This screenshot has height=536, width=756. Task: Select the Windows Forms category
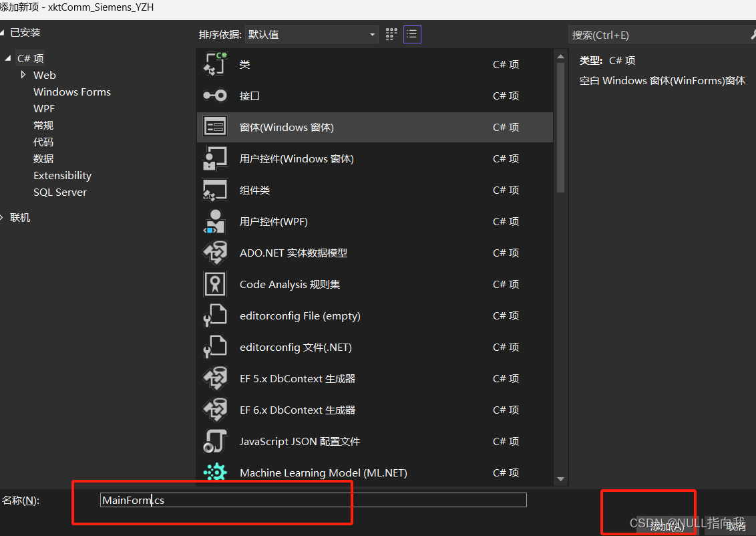tap(71, 92)
